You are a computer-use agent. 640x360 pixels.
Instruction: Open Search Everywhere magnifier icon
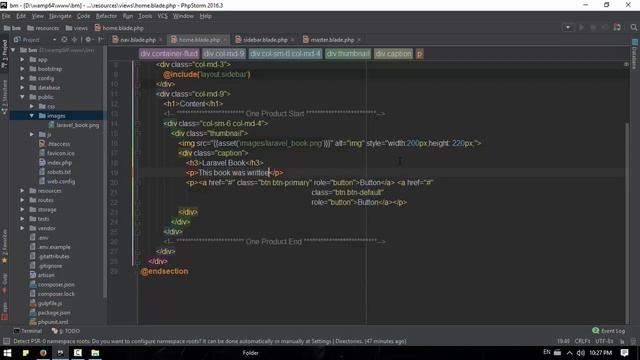[633, 27]
